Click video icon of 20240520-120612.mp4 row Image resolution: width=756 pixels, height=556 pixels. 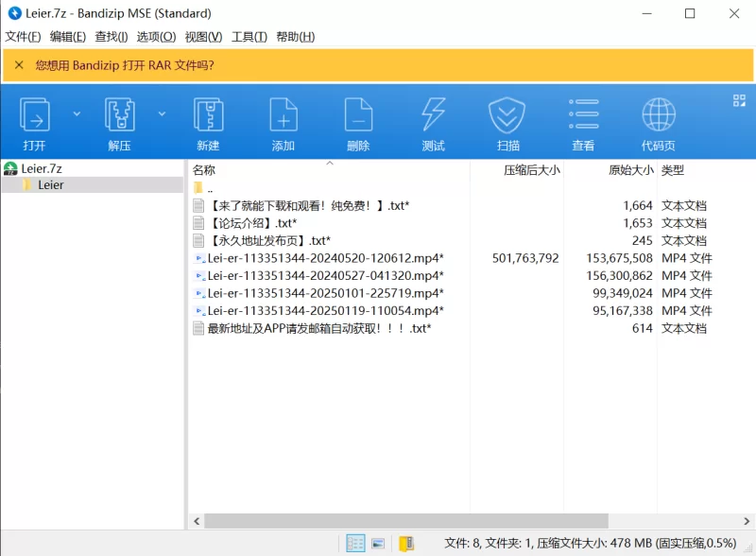[199, 258]
